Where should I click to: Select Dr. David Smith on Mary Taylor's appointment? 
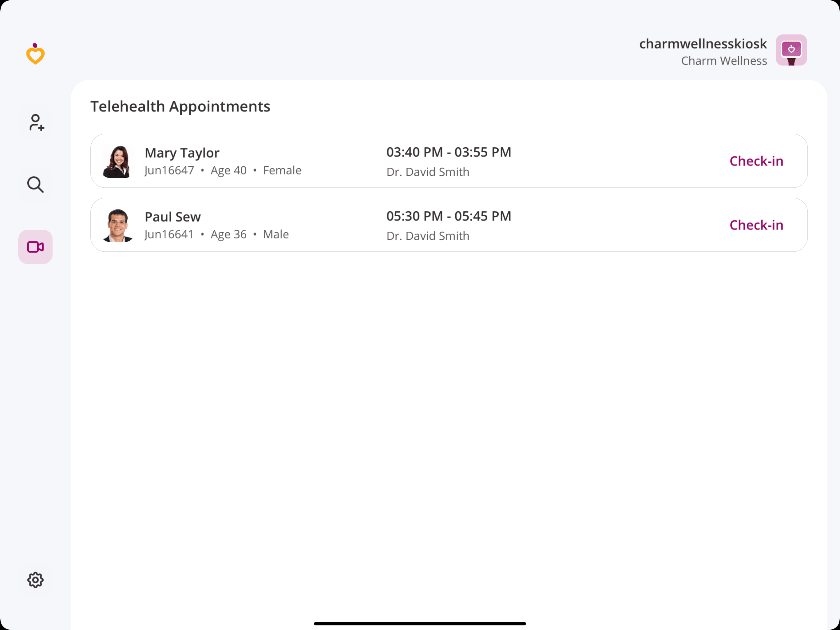(x=428, y=172)
